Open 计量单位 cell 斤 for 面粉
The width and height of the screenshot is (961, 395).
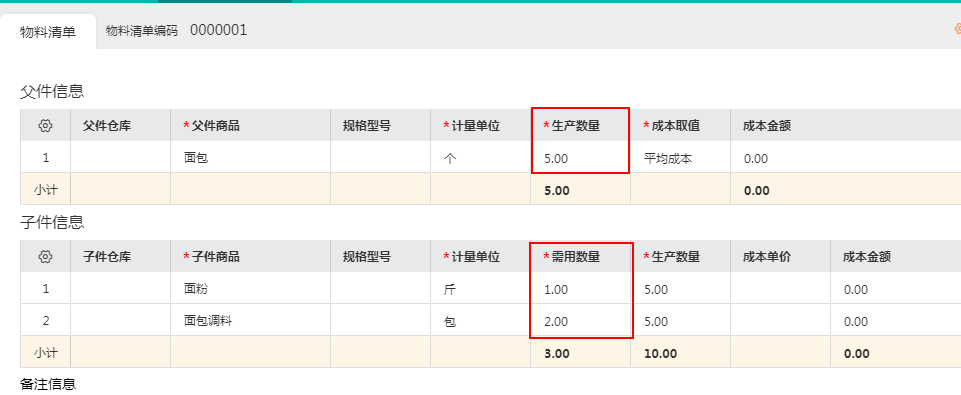click(480, 289)
